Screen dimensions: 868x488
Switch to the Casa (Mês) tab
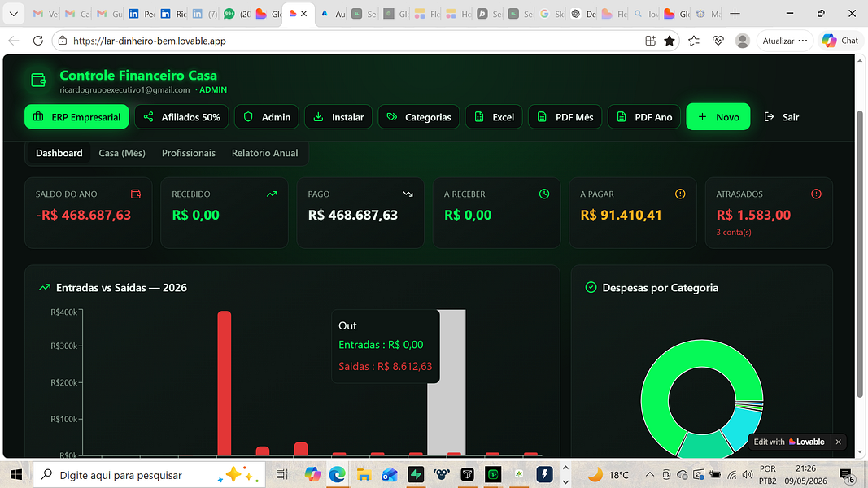click(x=122, y=153)
